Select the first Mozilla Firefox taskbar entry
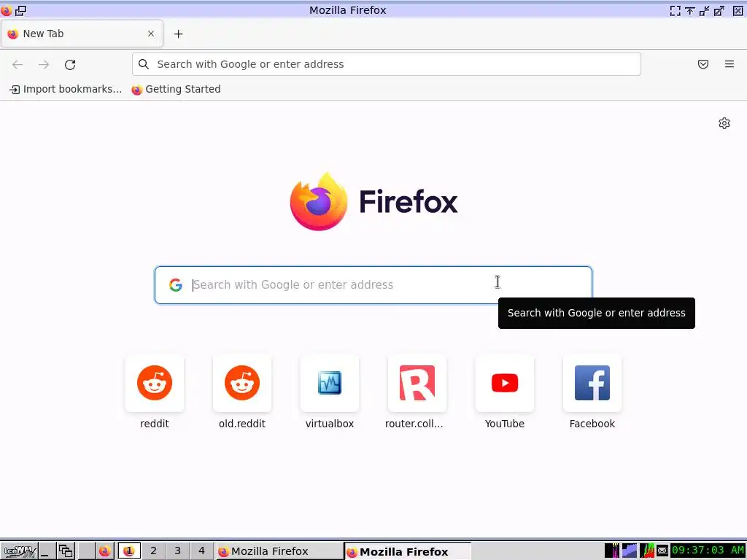 279,551
